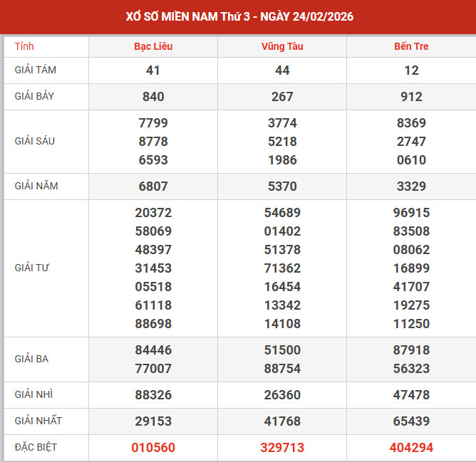Click the Giải Bảy row label

pyautogui.click(x=35, y=96)
